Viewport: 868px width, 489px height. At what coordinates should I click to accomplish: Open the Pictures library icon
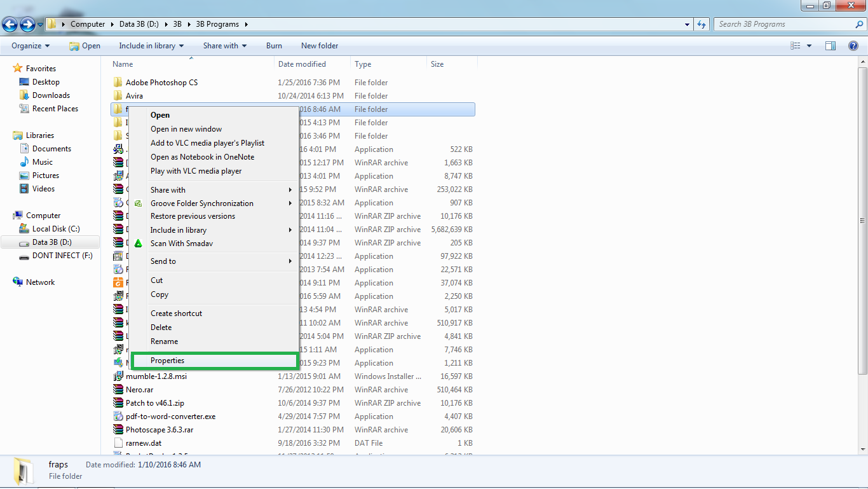[24, 176]
